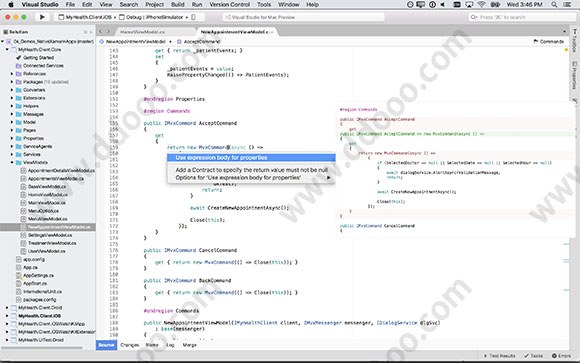Select the Source bottom tab
The image size is (580, 363).
point(107,345)
